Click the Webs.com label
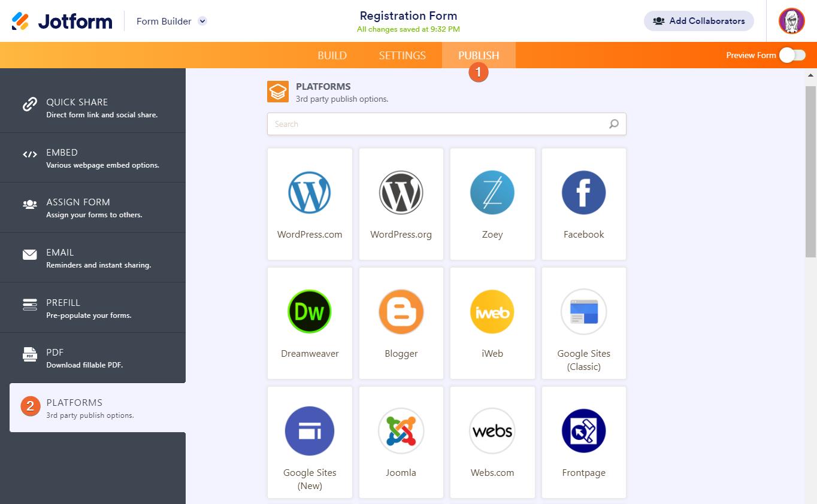This screenshot has height=504, width=817. pos(492,473)
